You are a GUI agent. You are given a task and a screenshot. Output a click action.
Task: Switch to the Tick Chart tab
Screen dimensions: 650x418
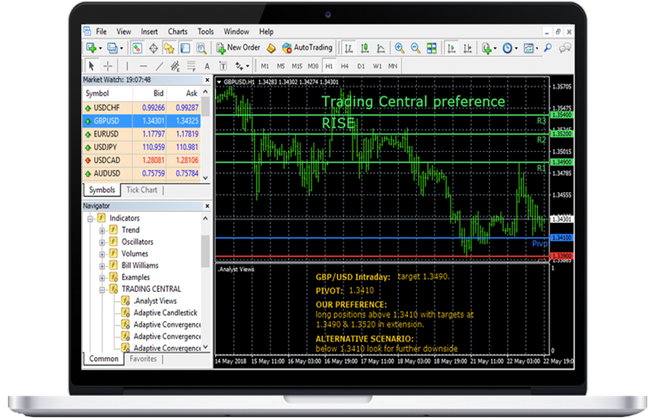(x=141, y=190)
